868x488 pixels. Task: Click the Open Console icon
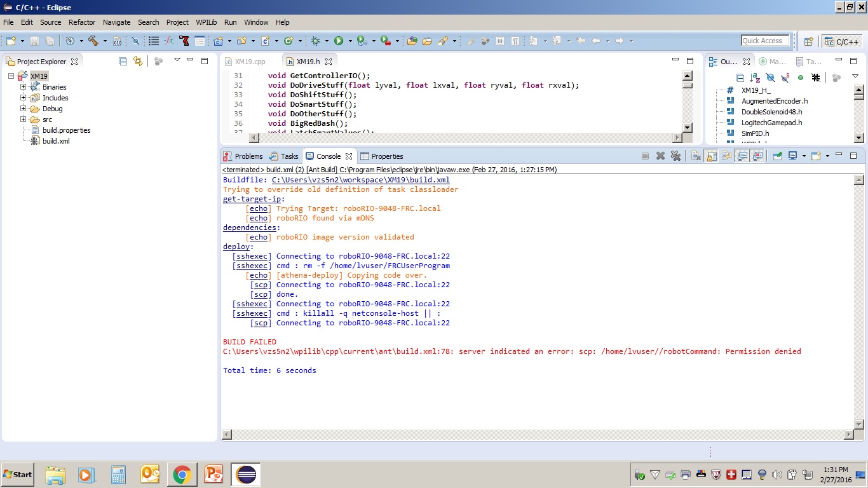coord(816,156)
